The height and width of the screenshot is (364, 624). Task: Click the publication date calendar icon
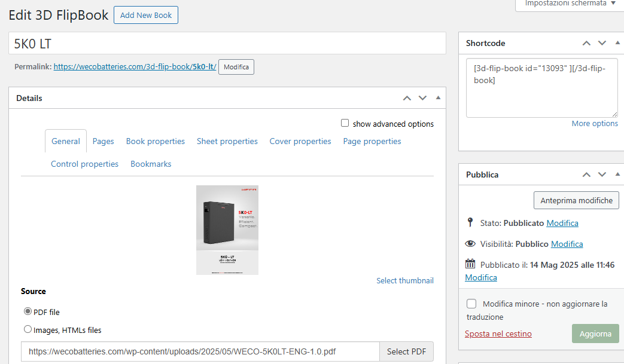click(x=470, y=264)
